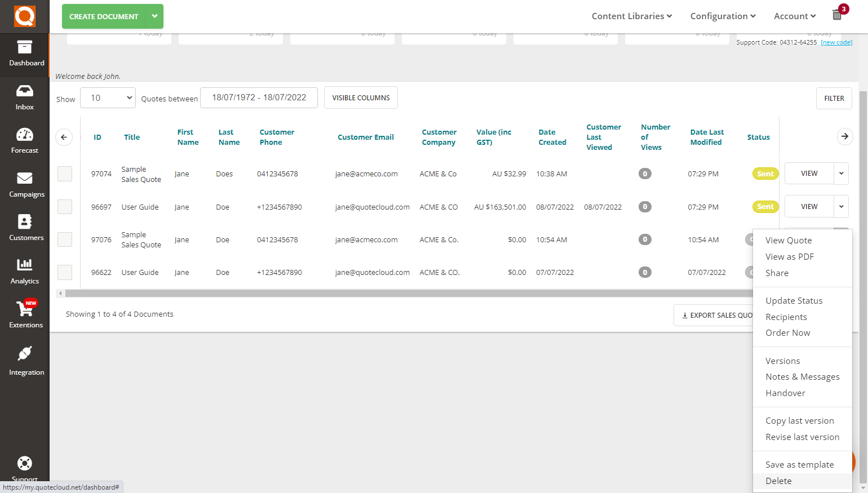
Task: Open the Extentions section marked NEW
Action: (24, 316)
